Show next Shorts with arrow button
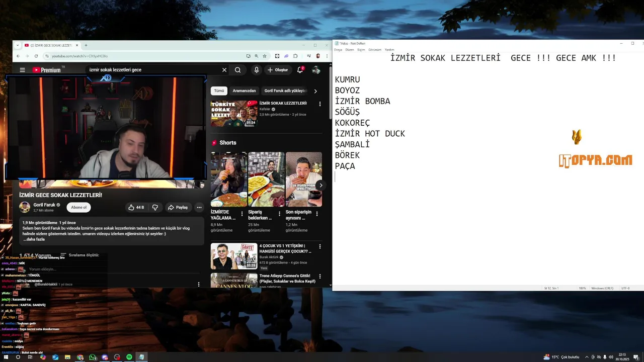 (x=320, y=185)
